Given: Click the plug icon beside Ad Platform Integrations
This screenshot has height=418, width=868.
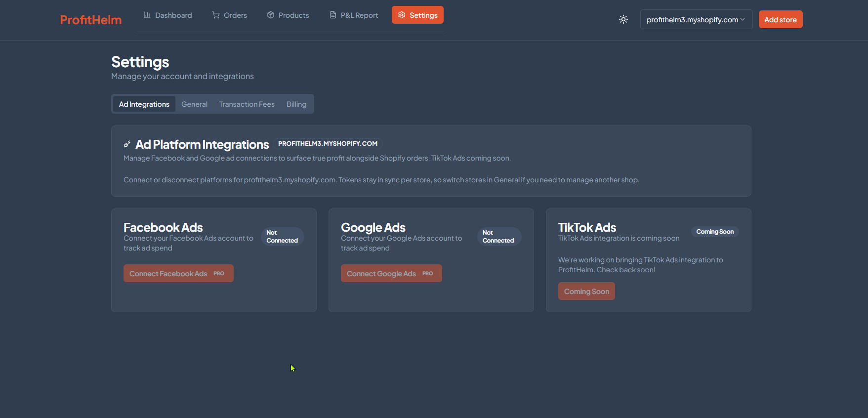Looking at the screenshot, I should click(127, 144).
